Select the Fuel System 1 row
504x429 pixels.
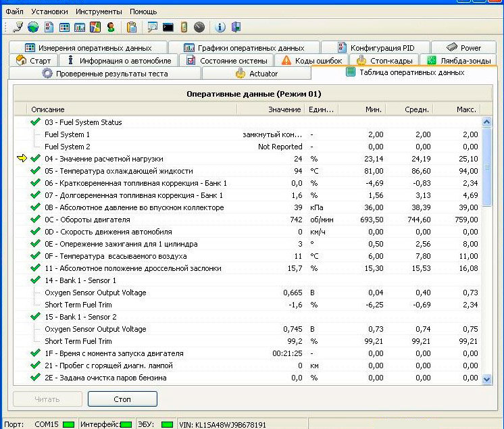click(247, 134)
